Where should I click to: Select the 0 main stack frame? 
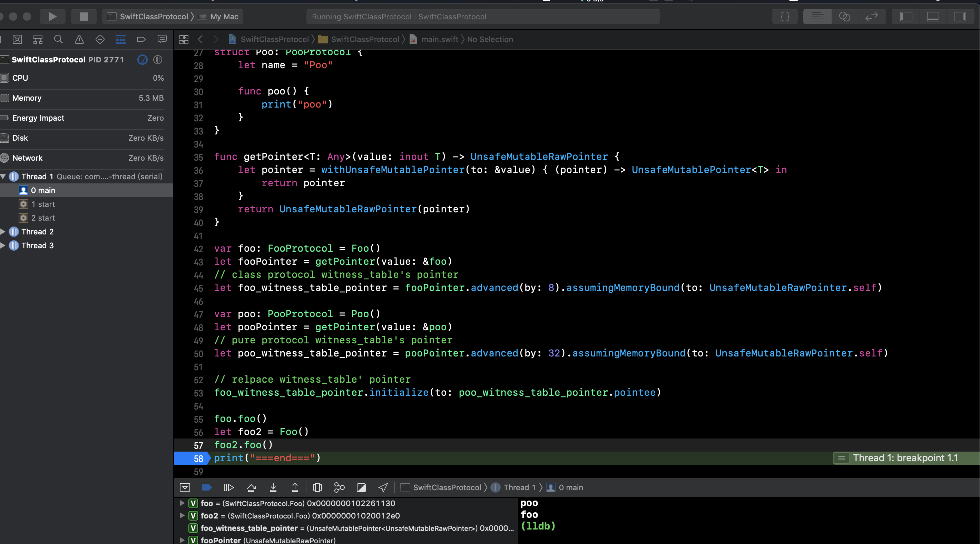pos(43,190)
